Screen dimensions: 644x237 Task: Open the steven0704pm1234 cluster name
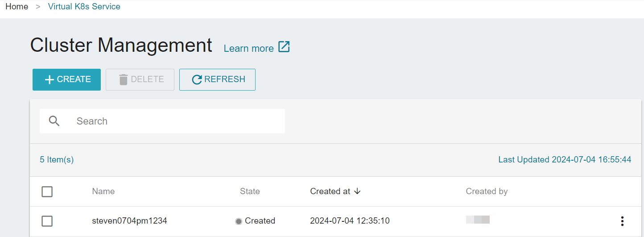(129, 220)
